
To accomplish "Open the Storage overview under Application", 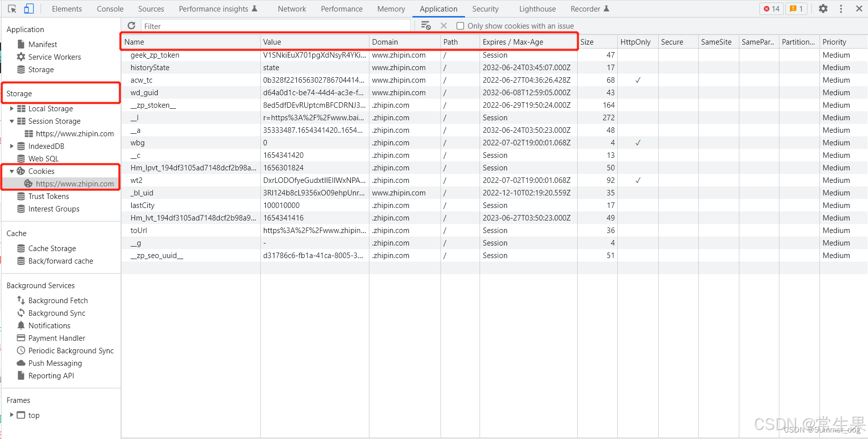I will click(41, 69).
